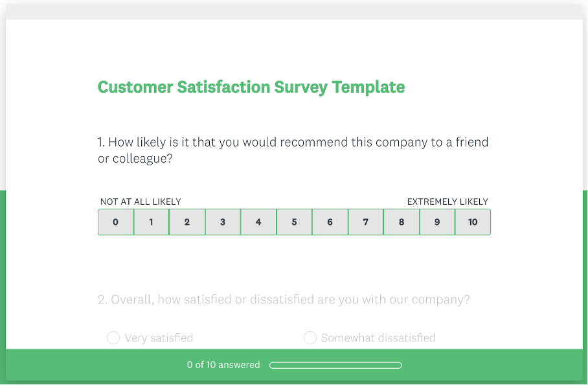588x385 pixels.
Task: Pick rating 3 on likelihood scale
Action: coord(223,222)
